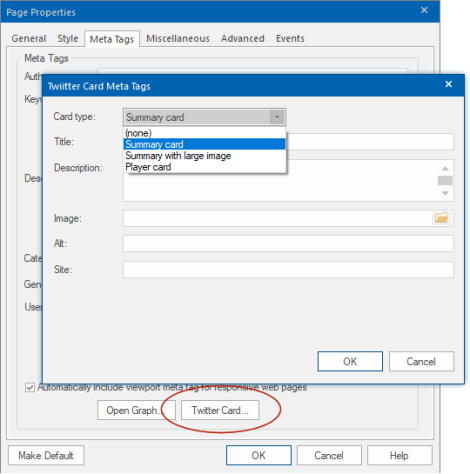Focus the Alt text field
This screenshot has height=474, width=470.
[288, 244]
